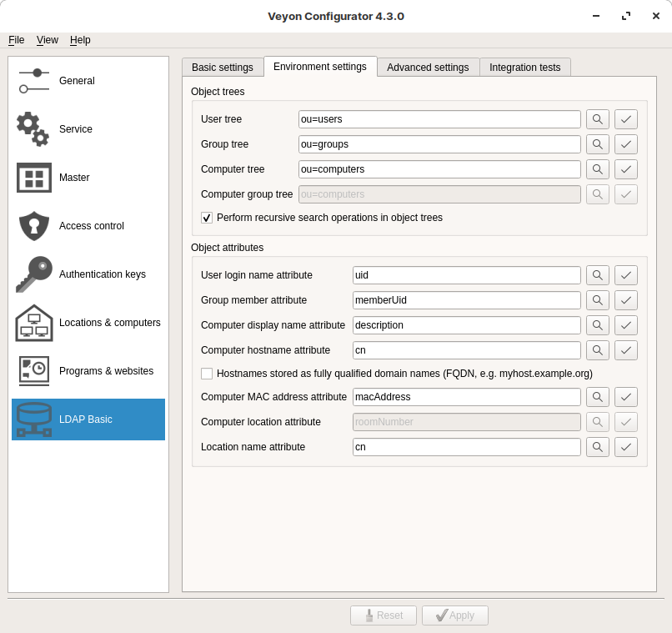Viewport: 672px width, 633px height.
Task: Open the Access control page
Action: click(88, 226)
